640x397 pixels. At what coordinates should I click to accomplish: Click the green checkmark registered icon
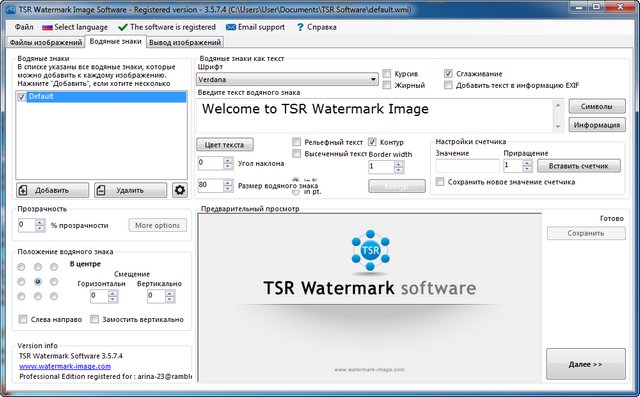pyautogui.click(x=122, y=27)
